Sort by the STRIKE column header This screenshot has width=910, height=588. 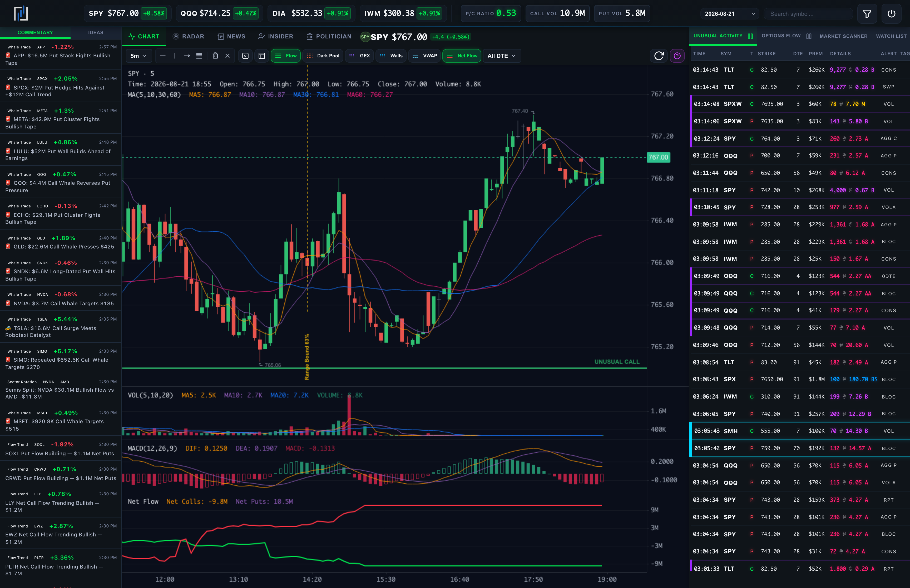click(x=766, y=54)
